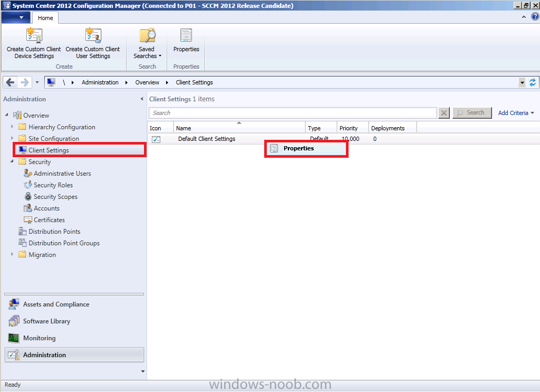Sort by the Icon column header
The height and width of the screenshot is (392, 540).
pyautogui.click(x=160, y=128)
